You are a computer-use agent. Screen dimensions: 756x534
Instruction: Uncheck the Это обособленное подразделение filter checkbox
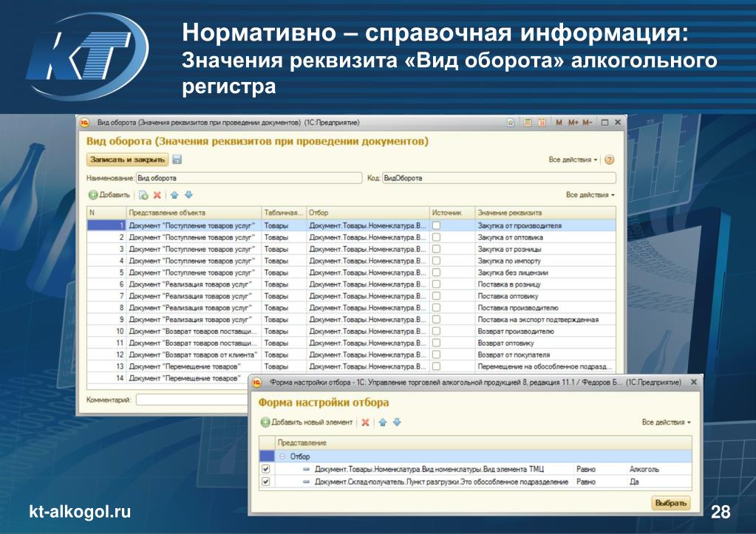(265, 482)
